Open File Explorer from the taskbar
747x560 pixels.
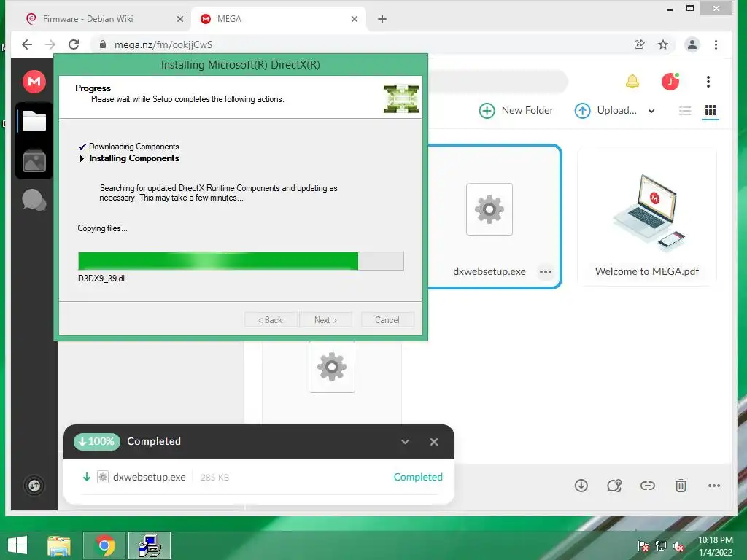(59, 545)
